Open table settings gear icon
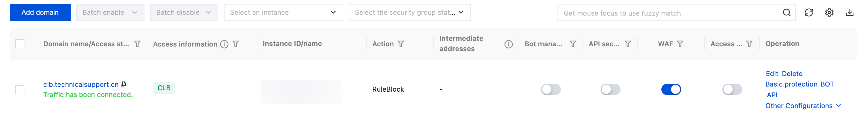The height and width of the screenshot is (122, 868). coord(829,13)
